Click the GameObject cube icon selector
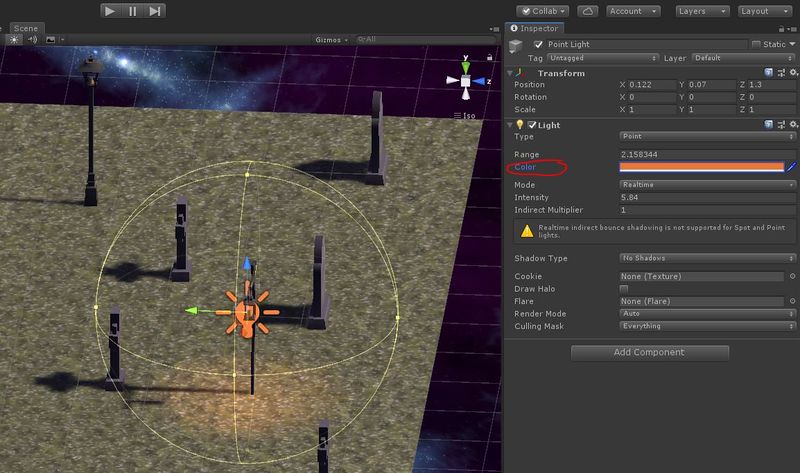 [516, 47]
